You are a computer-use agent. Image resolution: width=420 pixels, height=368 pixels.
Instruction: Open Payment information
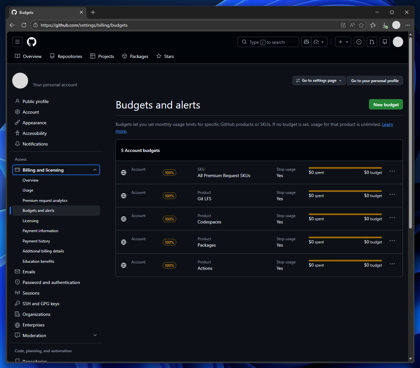40,231
